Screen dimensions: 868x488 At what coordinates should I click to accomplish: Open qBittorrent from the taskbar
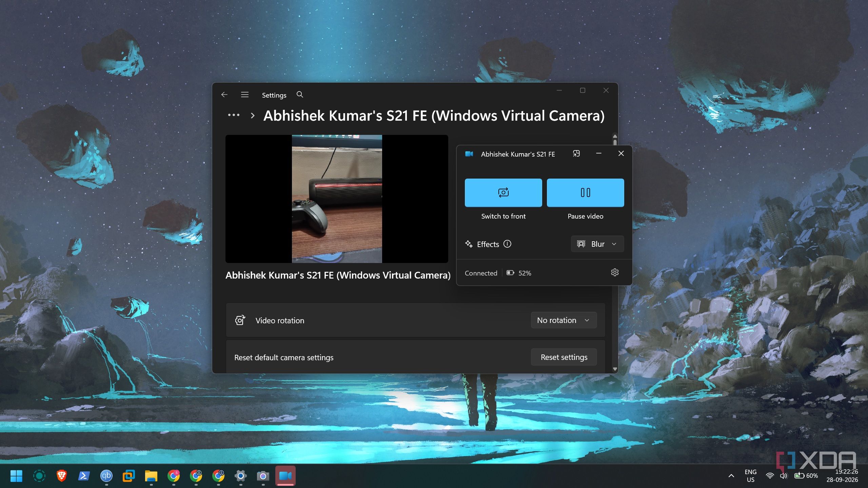pos(106,476)
